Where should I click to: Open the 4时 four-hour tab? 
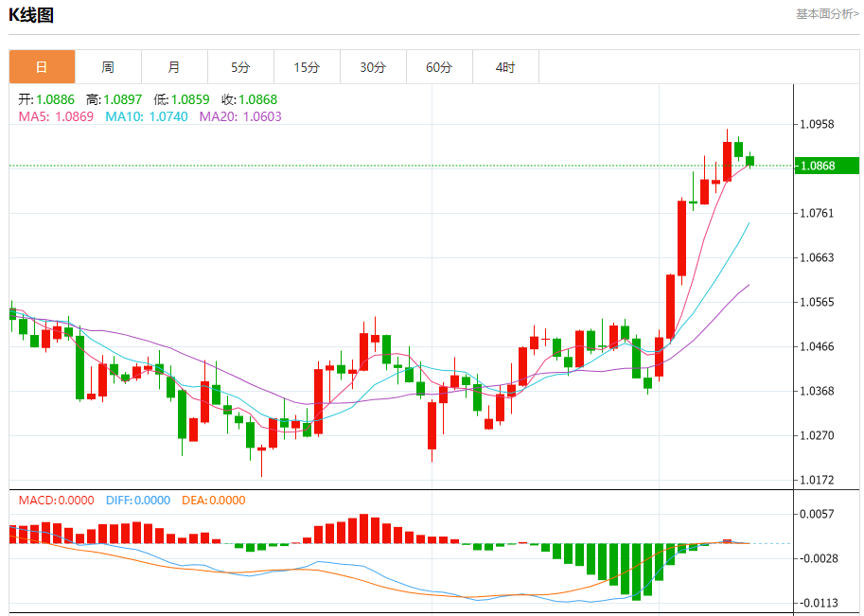[505, 67]
